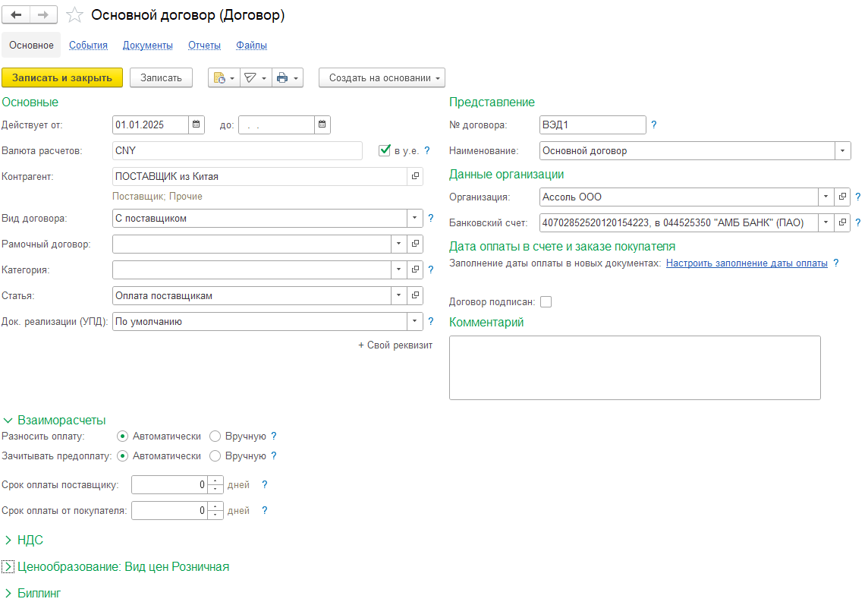This screenshot has width=868, height=602.
Task: Click inside the Комментарий text area
Action: [634, 367]
